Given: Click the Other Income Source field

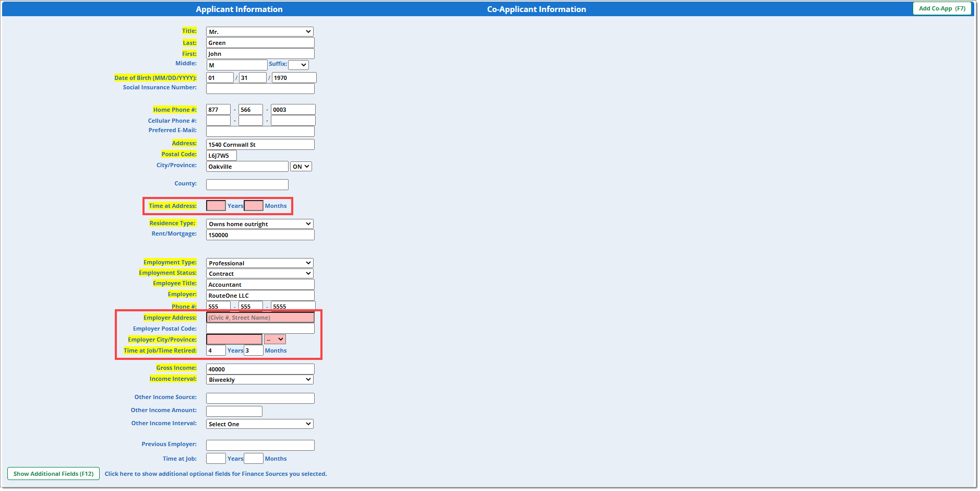Looking at the screenshot, I should point(260,399).
